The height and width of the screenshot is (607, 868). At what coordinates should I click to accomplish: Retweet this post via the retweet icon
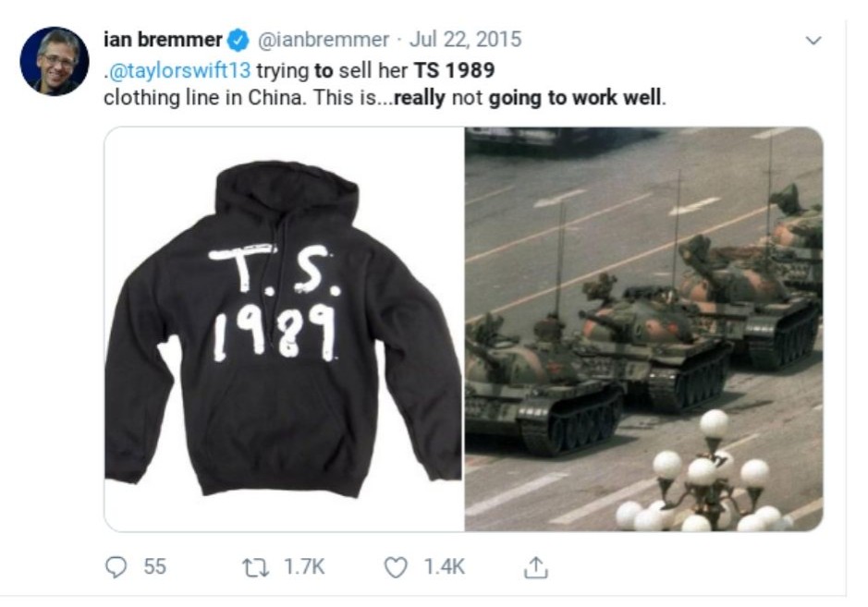(x=256, y=567)
